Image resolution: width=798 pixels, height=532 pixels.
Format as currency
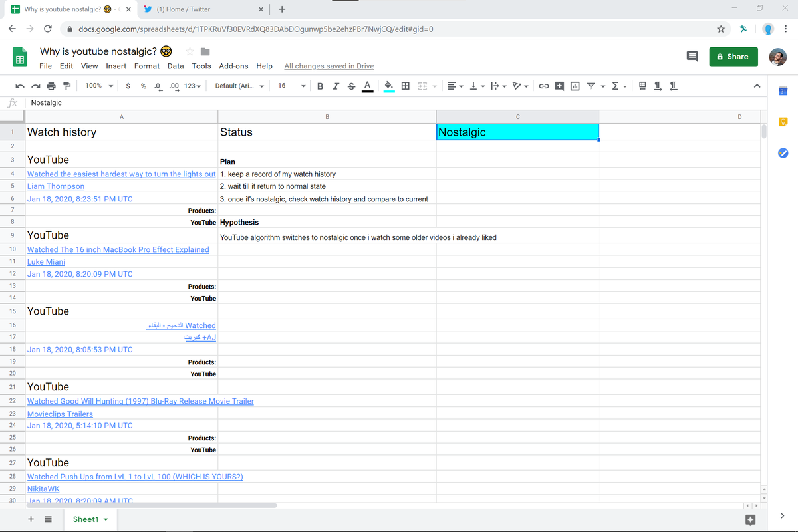pyautogui.click(x=127, y=86)
